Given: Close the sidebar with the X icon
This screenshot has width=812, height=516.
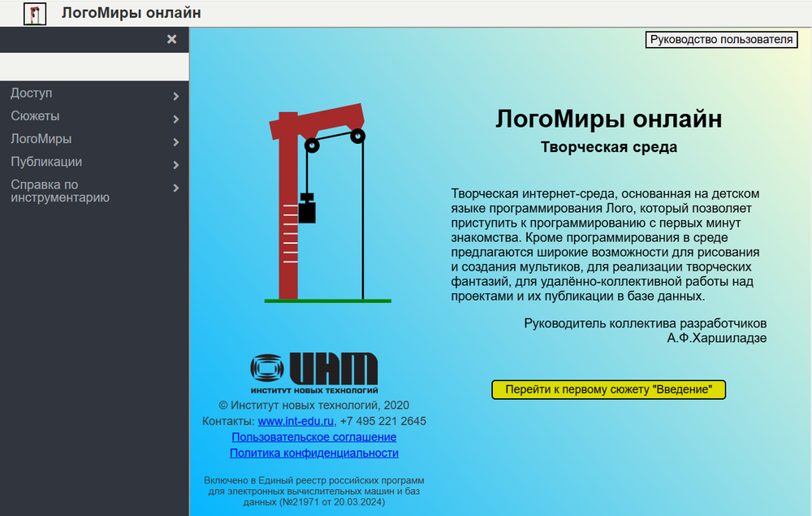Looking at the screenshot, I should (x=172, y=39).
